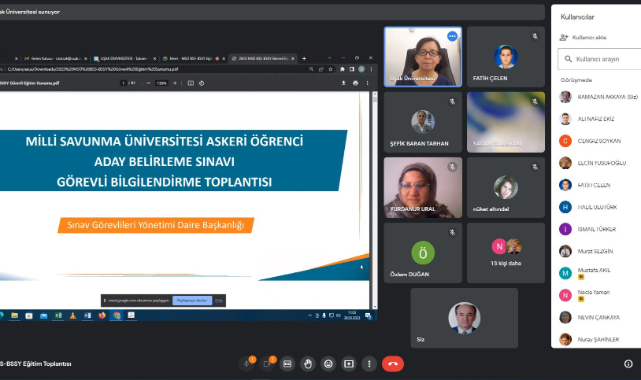Click the magnifier icon in user search
The width and height of the screenshot is (641, 380).
click(x=568, y=59)
